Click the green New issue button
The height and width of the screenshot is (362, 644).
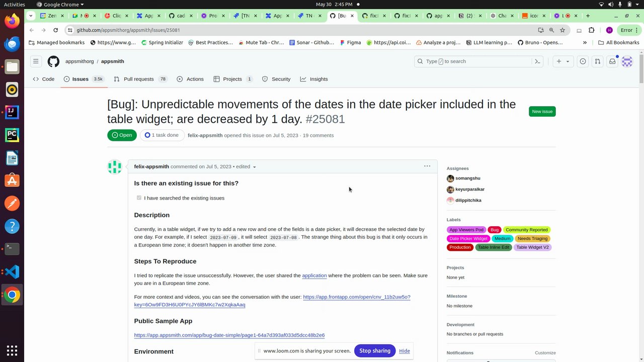pyautogui.click(x=542, y=111)
